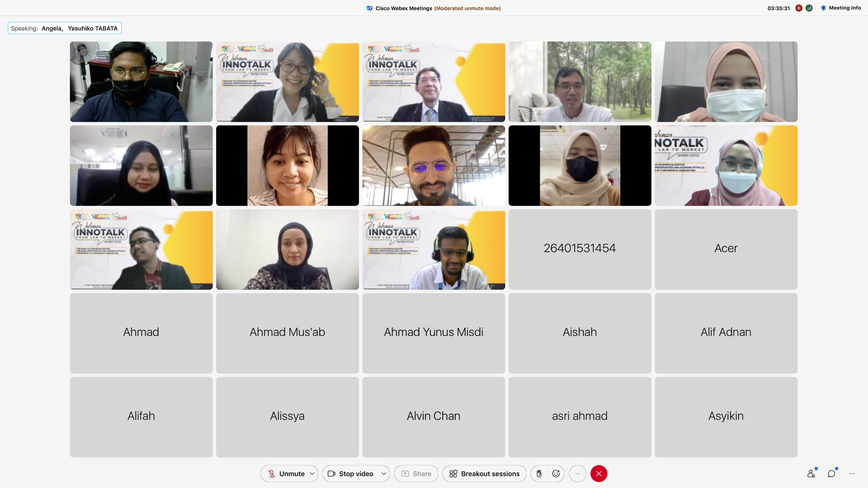Stop video camera
Image resolution: width=868 pixels, height=488 pixels.
click(x=351, y=474)
